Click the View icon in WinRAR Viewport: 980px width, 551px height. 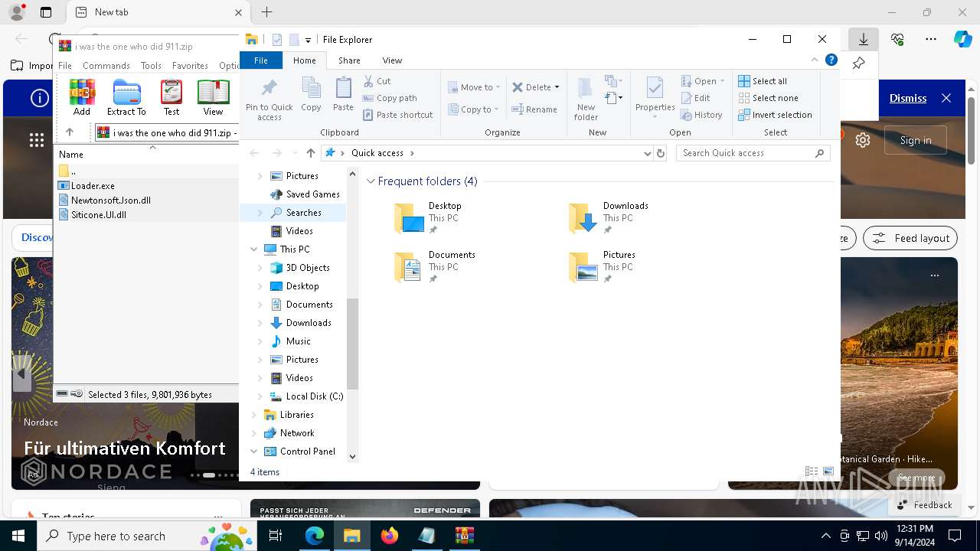point(213,97)
